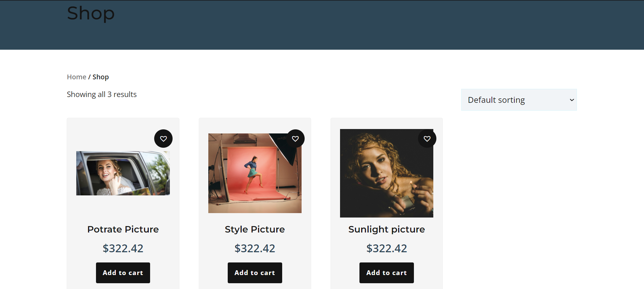Go to Home via breadcrumb link
The image size is (644, 289).
click(x=77, y=77)
